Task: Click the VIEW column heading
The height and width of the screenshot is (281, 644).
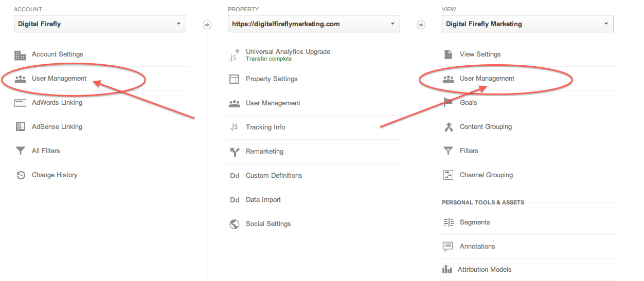Action: [449, 9]
